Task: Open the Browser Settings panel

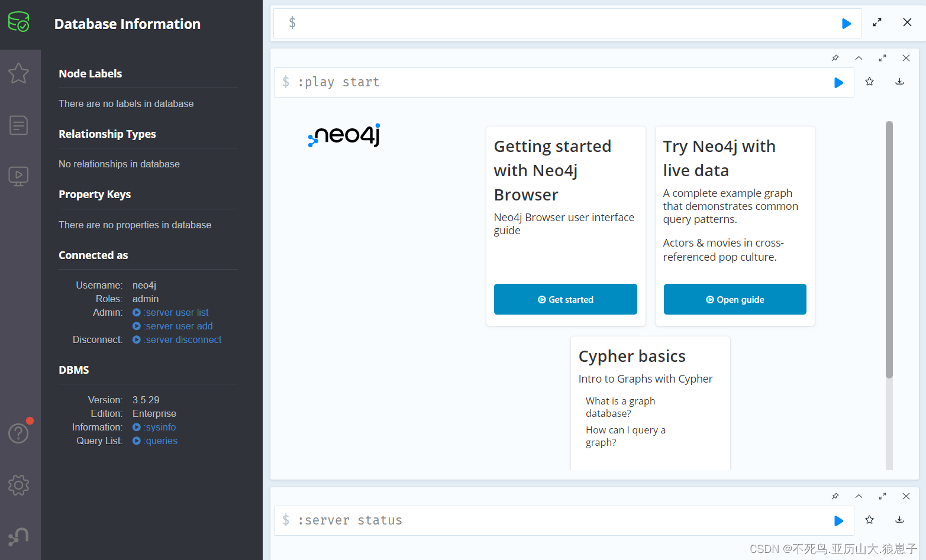Action: click(x=19, y=485)
